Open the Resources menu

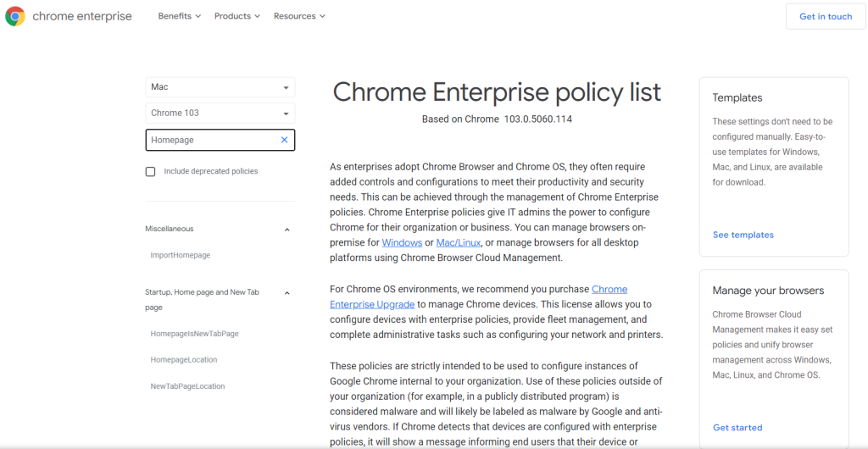click(299, 16)
